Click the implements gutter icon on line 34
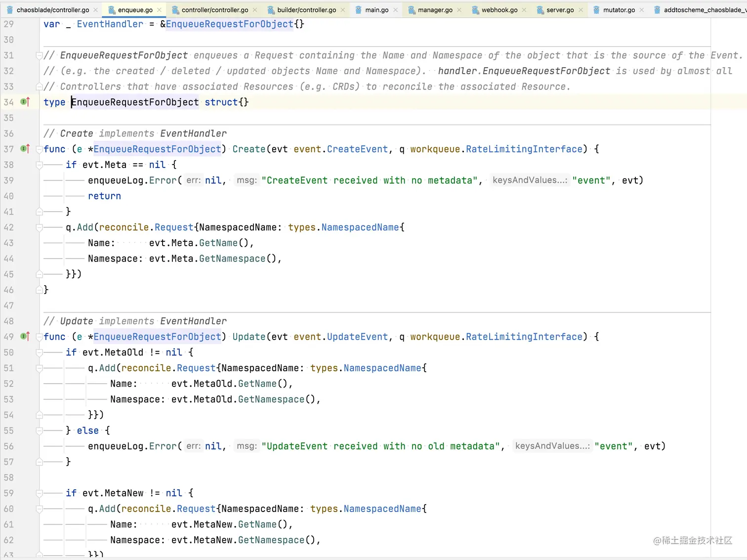The image size is (747, 560). [25, 102]
